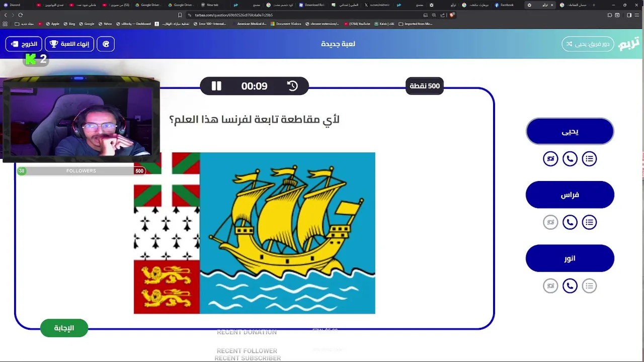Screen dimensions: 644x362
Task: Toggle the browser sidebar panel icon
Action: point(629,15)
